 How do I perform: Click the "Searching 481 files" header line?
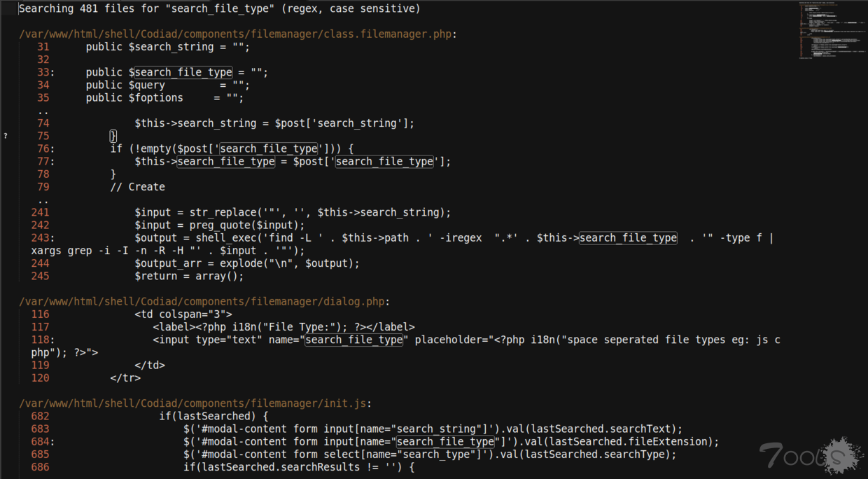pyautogui.click(x=219, y=9)
